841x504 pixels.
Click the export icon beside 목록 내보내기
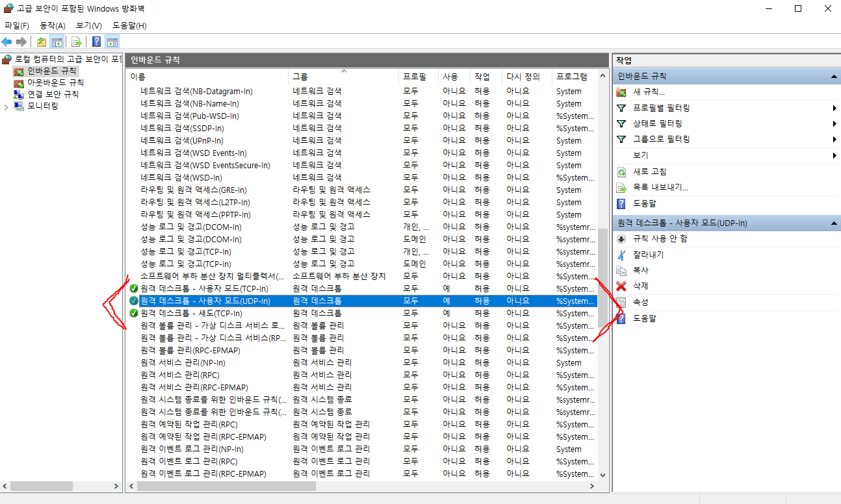(x=621, y=187)
